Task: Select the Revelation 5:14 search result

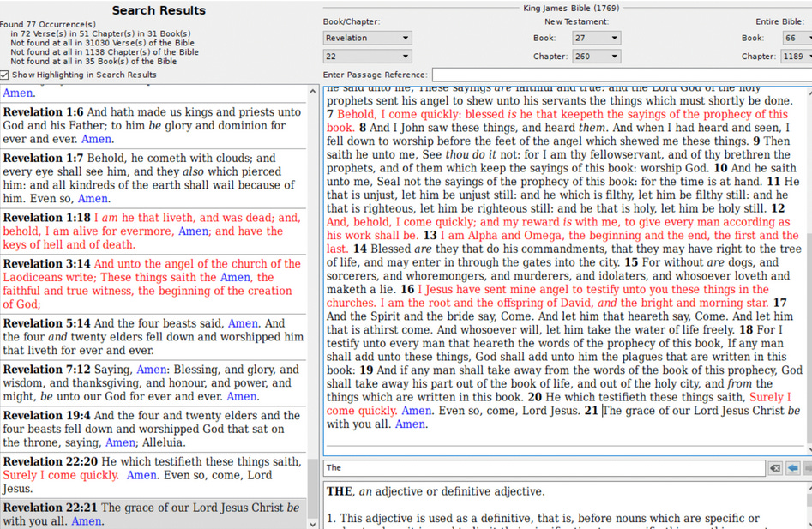Action: click(153, 337)
